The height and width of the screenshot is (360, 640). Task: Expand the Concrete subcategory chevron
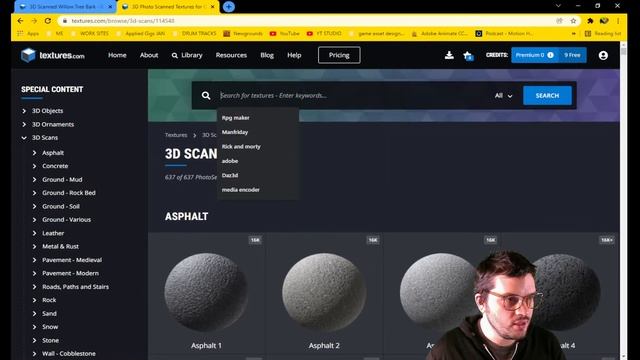34,166
